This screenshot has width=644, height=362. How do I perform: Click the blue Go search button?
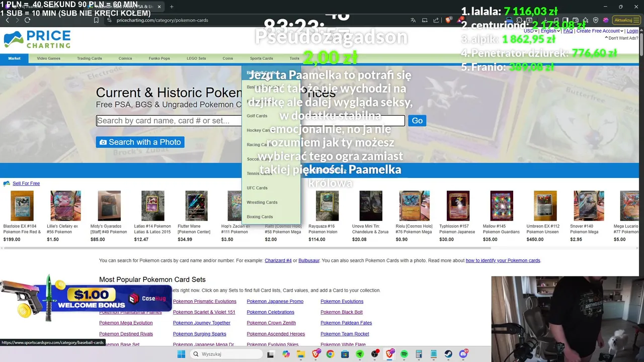click(417, 121)
